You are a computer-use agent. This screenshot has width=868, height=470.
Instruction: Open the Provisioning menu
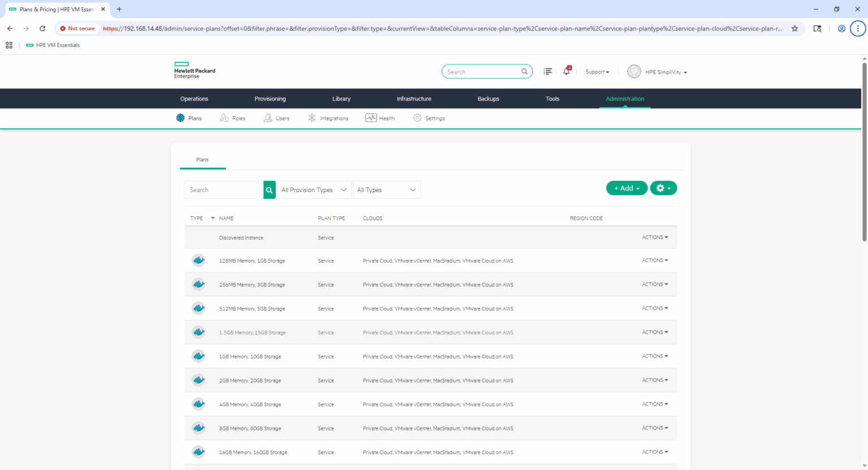(x=270, y=99)
